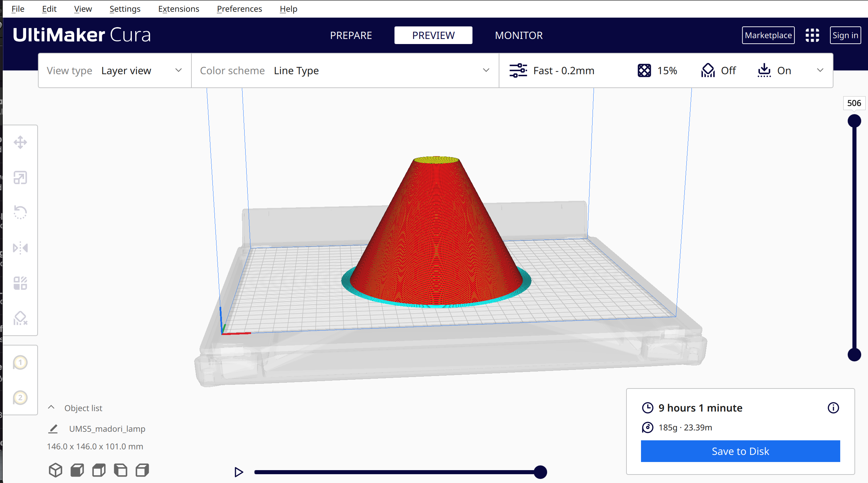Open Per Model Settings tool
Viewport: 868px width, 483px height.
[20, 283]
